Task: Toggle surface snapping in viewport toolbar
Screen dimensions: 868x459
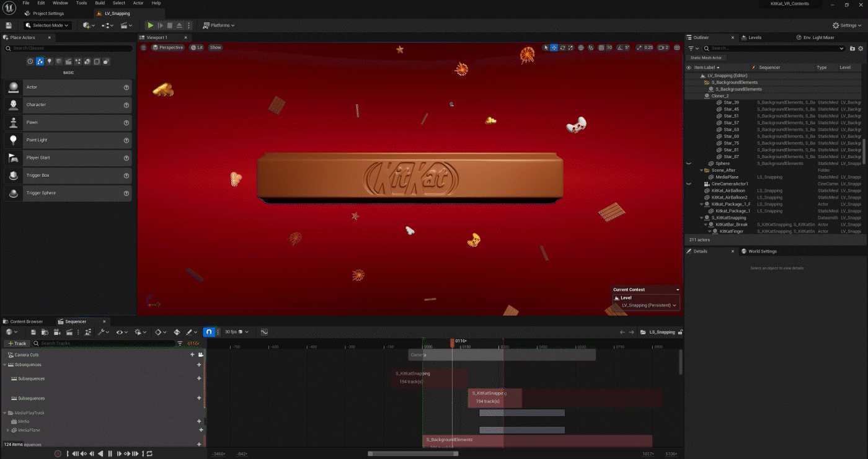Action: (590, 48)
